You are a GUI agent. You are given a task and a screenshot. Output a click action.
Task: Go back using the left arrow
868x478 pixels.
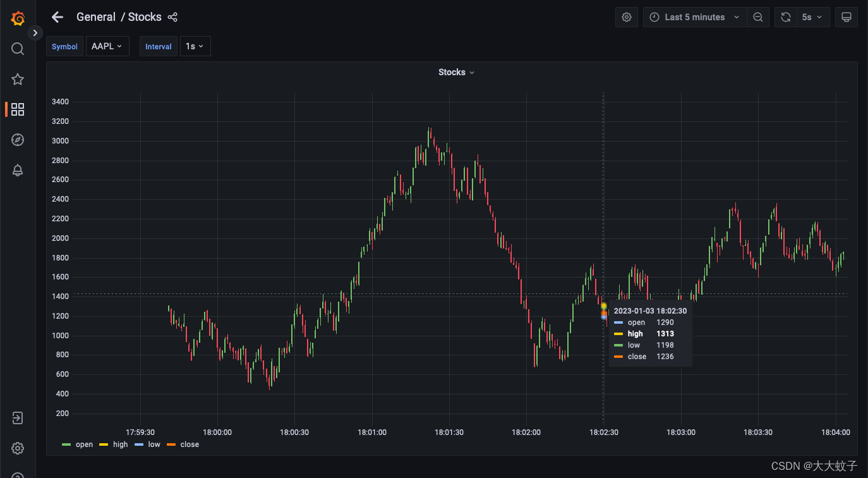coord(57,17)
